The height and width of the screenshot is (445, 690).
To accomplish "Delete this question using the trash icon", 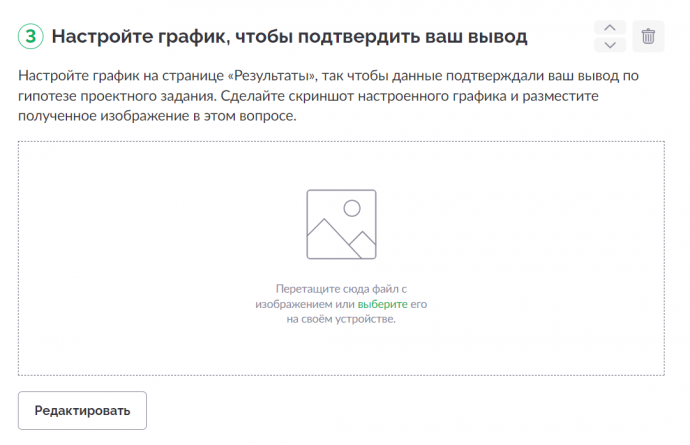I will [648, 36].
